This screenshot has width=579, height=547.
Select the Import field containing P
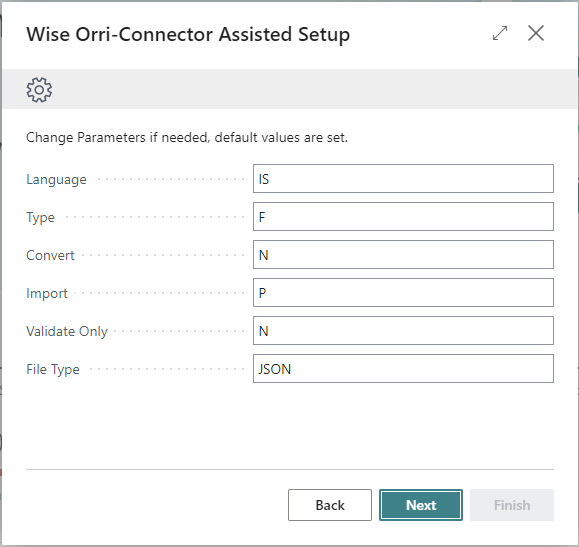[x=403, y=293]
